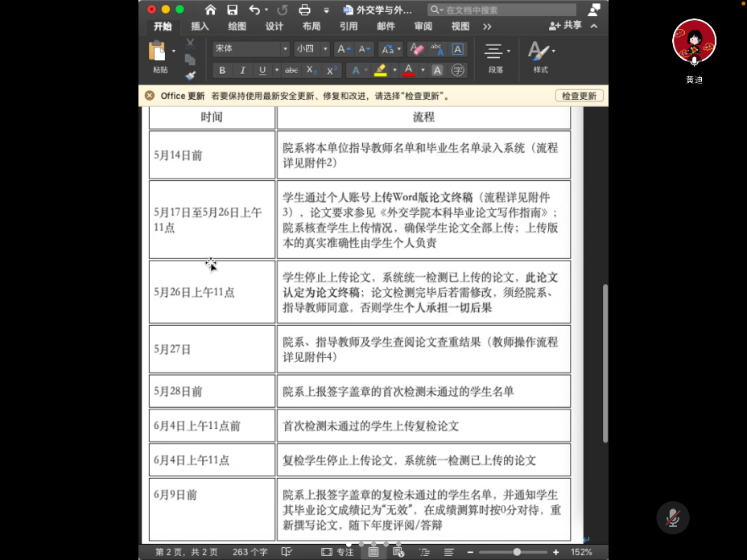Click the Clear Formatting eraser icon
Screen dimensions: 747x560
click(416, 49)
